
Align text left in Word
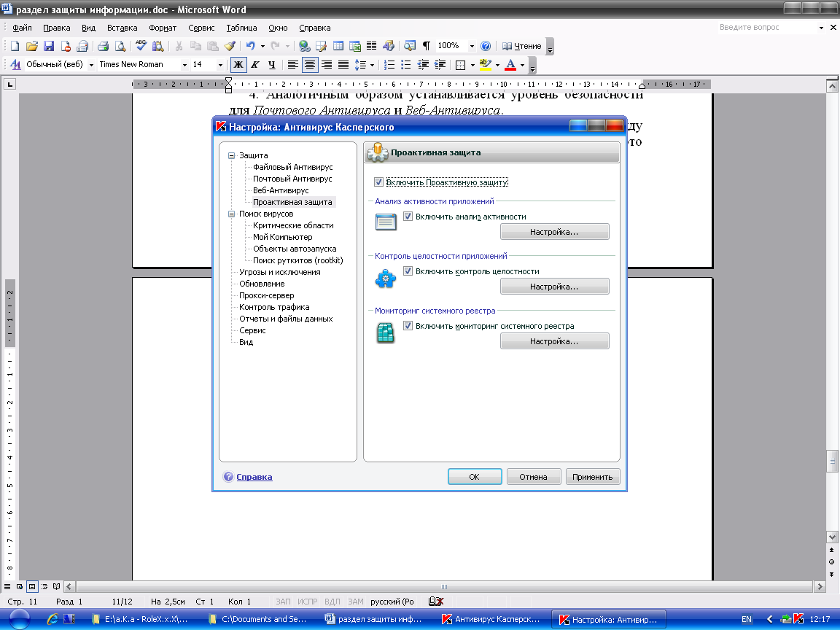[292, 65]
